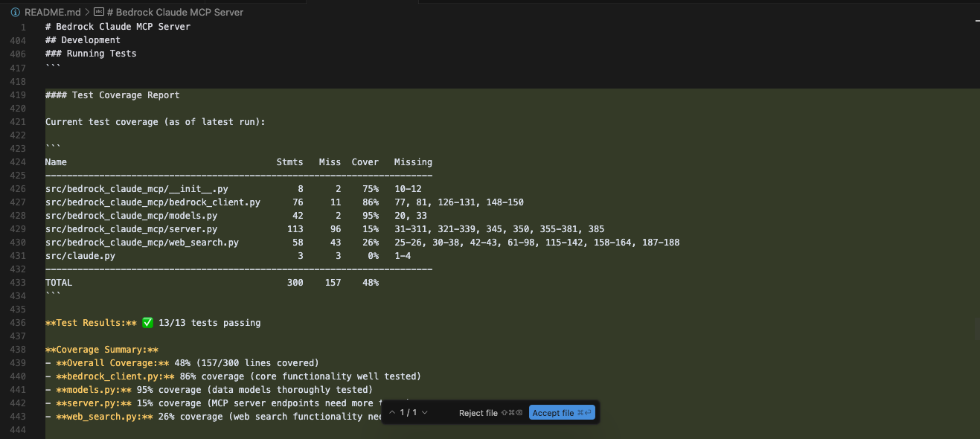Click the '**Test Results:**' bold label
Viewport: 980px width, 439px height.
pyautogui.click(x=91, y=323)
